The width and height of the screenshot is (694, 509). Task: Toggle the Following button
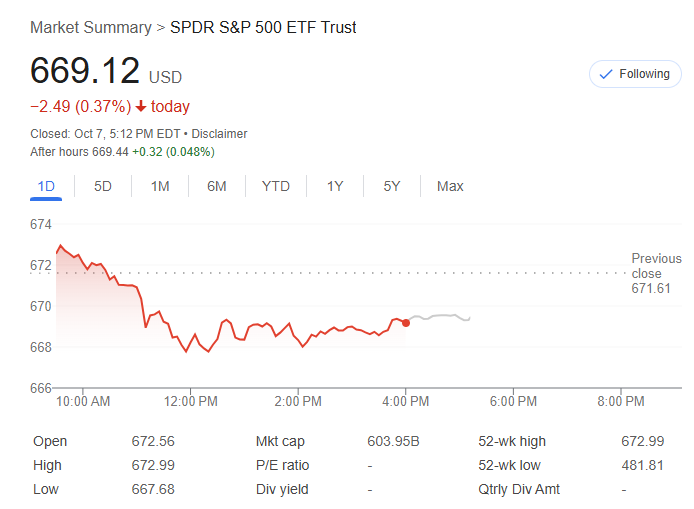point(635,74)
